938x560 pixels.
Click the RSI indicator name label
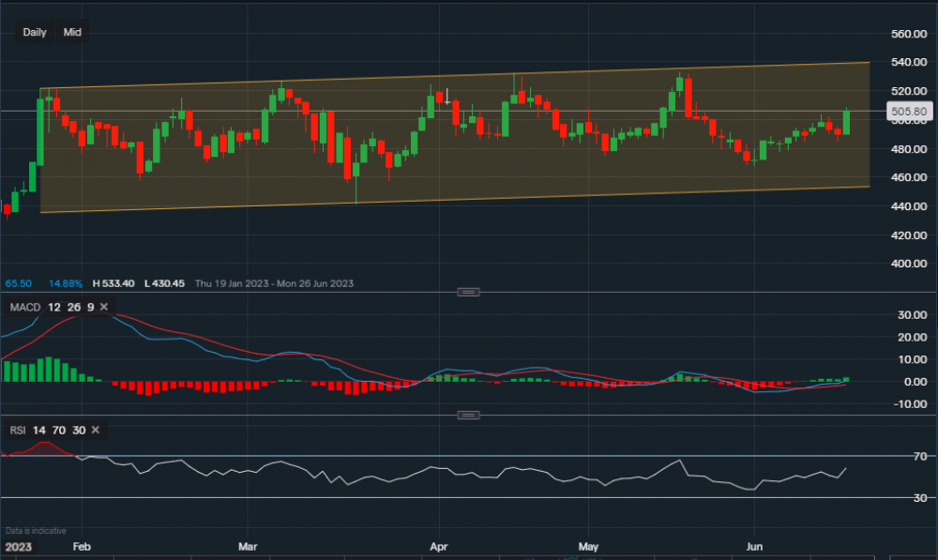[x=17, y=431]
